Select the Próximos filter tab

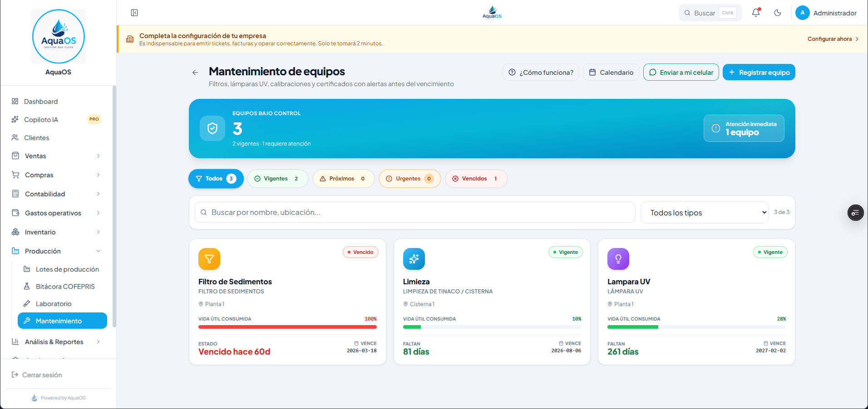pos(344,179)
